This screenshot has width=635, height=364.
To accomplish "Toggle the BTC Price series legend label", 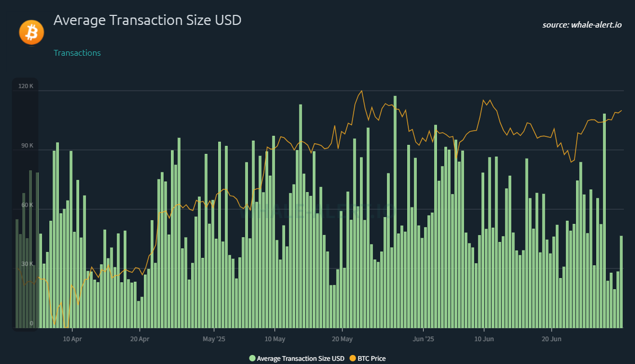I will [x=372, y=359].
